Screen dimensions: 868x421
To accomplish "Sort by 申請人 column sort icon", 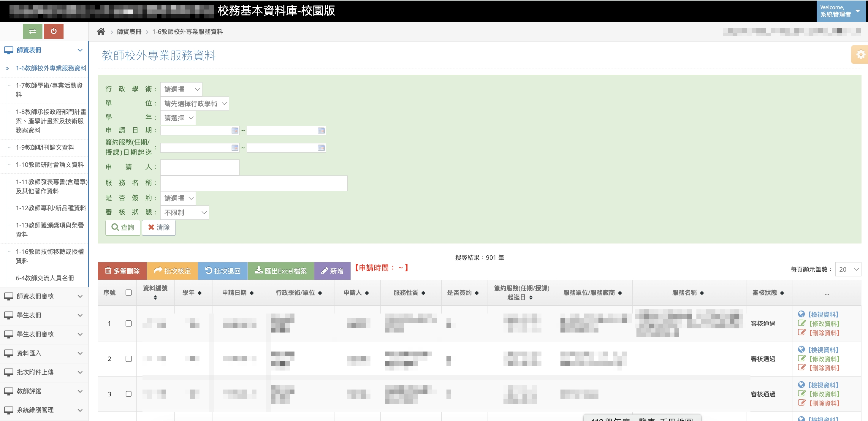I will (x=367, y=293).
